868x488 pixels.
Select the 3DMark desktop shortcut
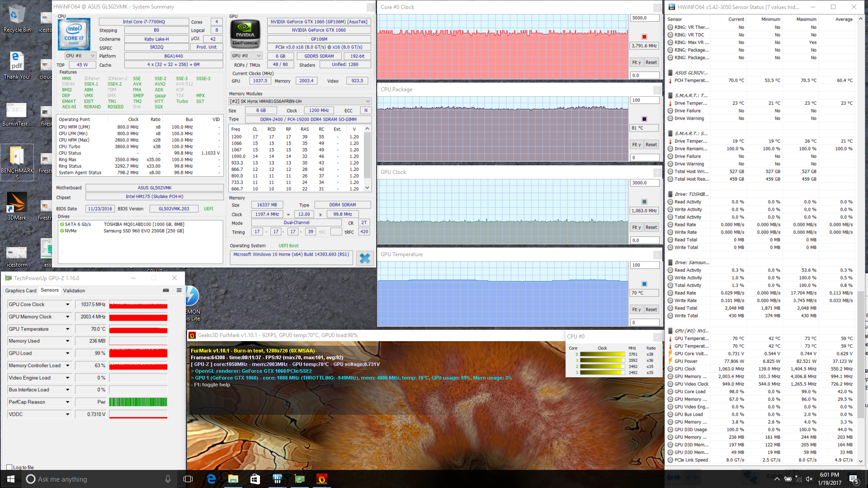17,206
